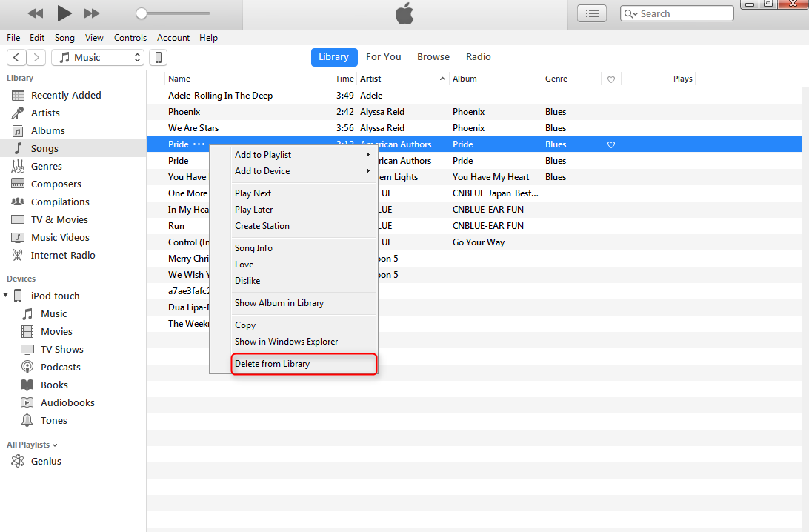Click the Genius atom icon in sidebar

17,461
